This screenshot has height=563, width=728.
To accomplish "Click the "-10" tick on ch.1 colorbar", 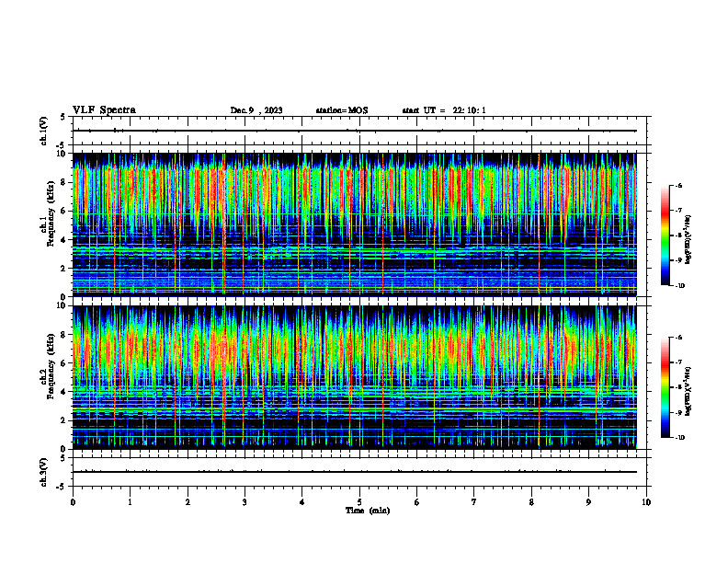I will [x=679, y=286].
